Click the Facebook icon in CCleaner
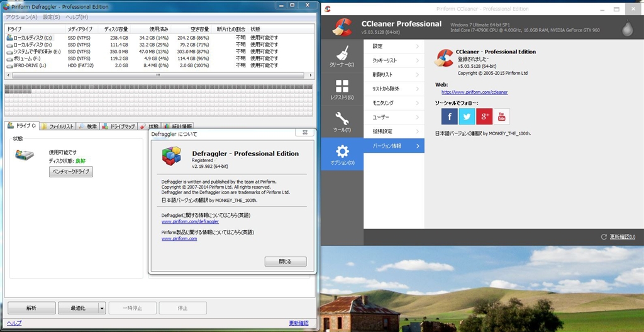Image resolution: width=644 pixels, height=332 pixels. pyautogui.click(x=449, y=116)
